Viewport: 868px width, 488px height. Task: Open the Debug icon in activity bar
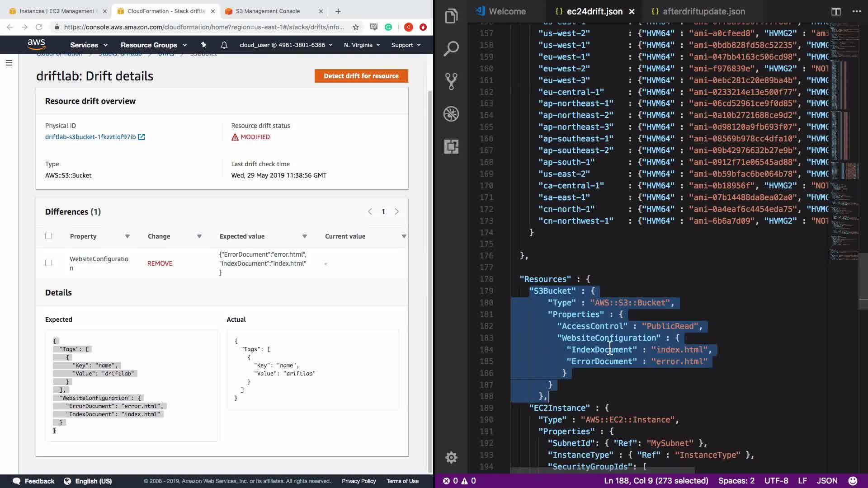click(x=451, y=114)
